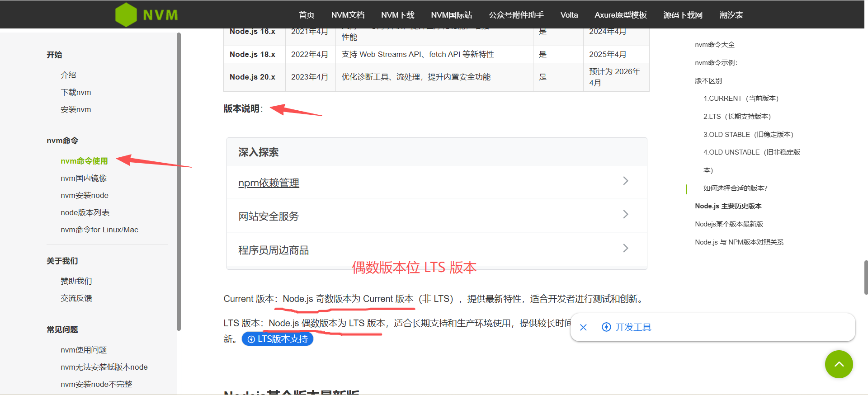
Task: Jump to 3.OLD STABLE（旧稳定版本） outline entry
Action: (748, 135)
